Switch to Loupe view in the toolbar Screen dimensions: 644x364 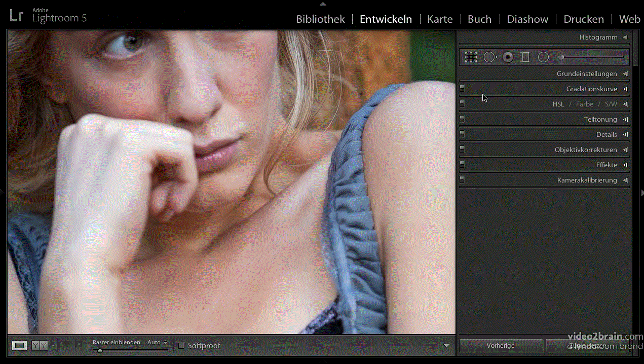point(19,346)
